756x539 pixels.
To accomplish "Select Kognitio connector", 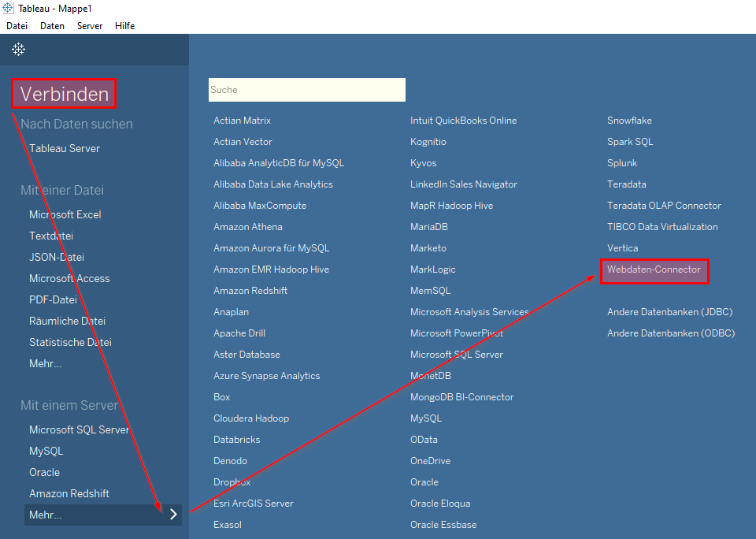I will [428, 141].
